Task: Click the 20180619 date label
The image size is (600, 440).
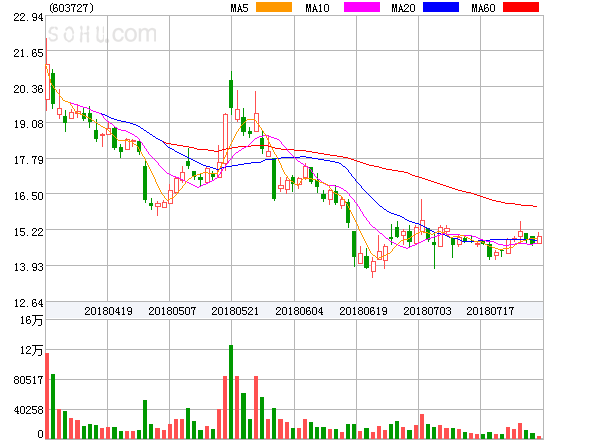Action: tap(363, 311)
